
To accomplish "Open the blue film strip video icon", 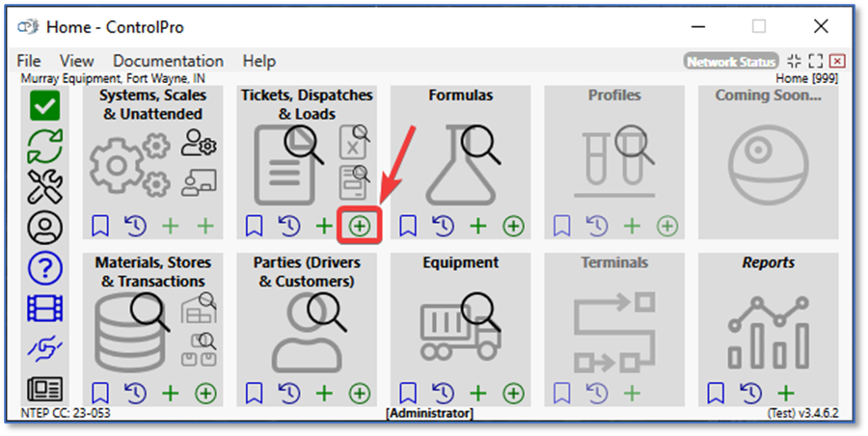I will click(45, 308).
